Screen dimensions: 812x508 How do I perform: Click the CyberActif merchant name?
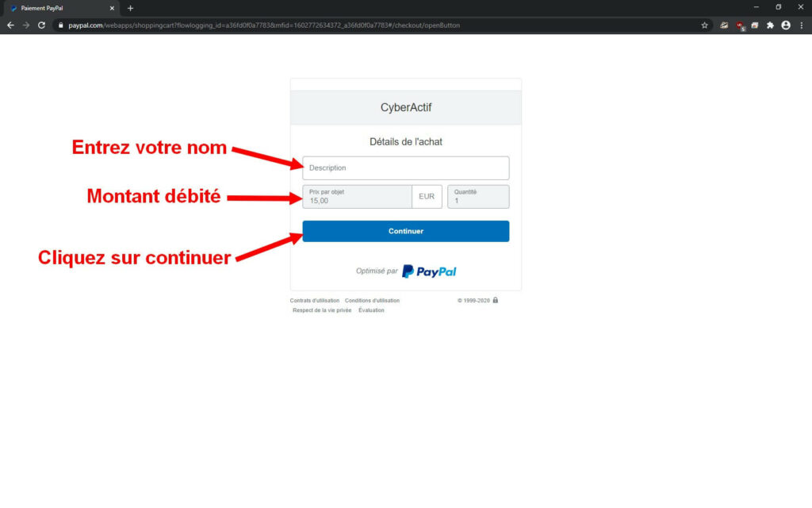(x=405, y=107)
